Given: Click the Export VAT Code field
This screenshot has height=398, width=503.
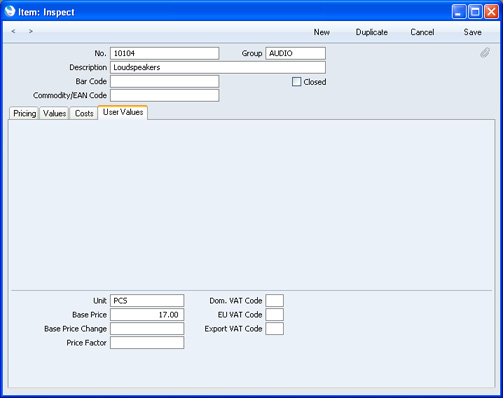Looking at the screenshot, I should point(275,329).
